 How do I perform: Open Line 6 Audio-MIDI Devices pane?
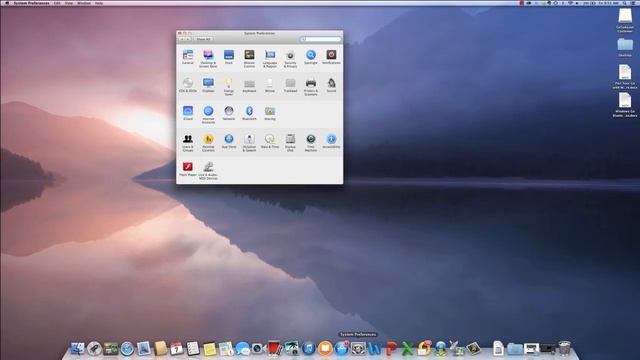point(208,170)
